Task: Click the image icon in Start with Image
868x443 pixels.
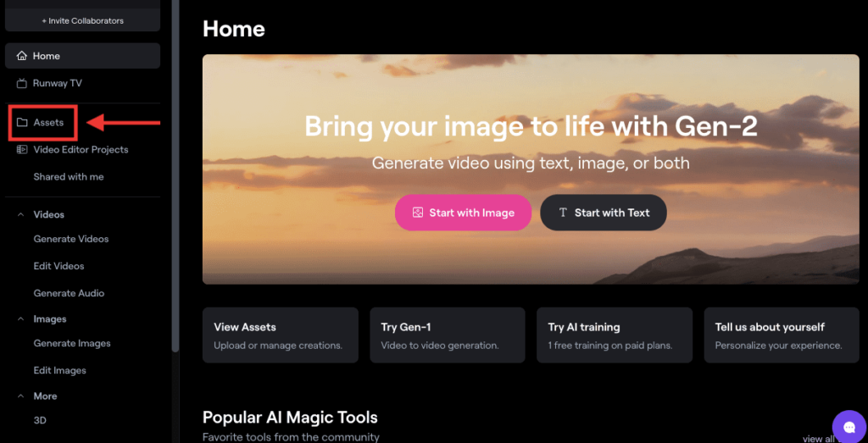Action: pos(418,213)
